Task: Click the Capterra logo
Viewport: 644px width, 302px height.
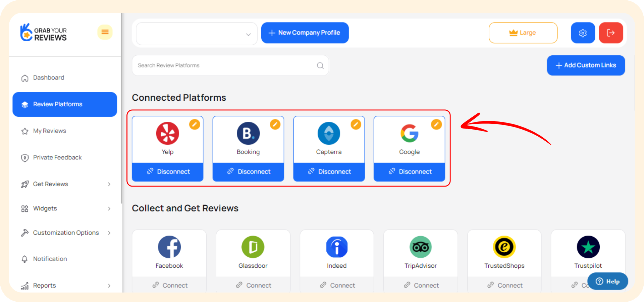Action: coord(329,133)
